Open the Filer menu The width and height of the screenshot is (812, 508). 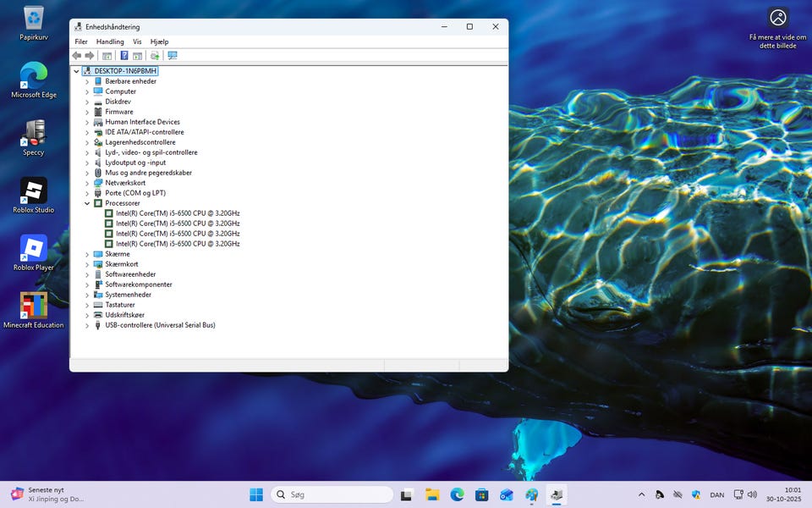pos(81,41)
